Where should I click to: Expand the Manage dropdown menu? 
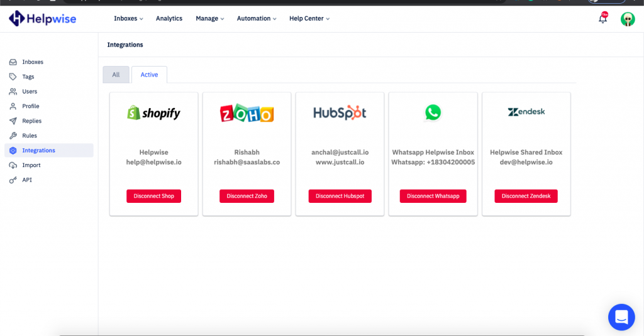click(x=210, y=18)
